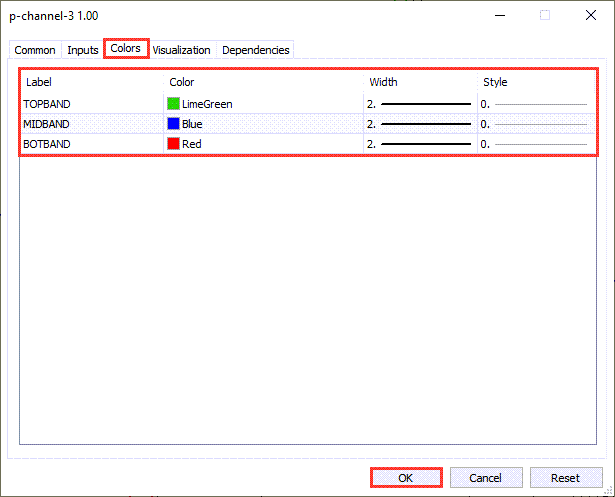Open the Dependencies tab

click(x=255, y=50)
